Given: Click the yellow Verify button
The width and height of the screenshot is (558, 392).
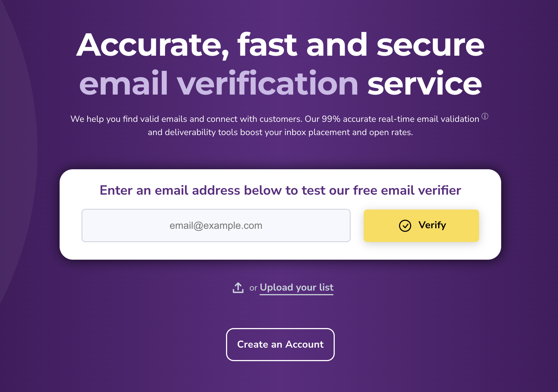Looking at the screenshot, I should pos(421,226).
